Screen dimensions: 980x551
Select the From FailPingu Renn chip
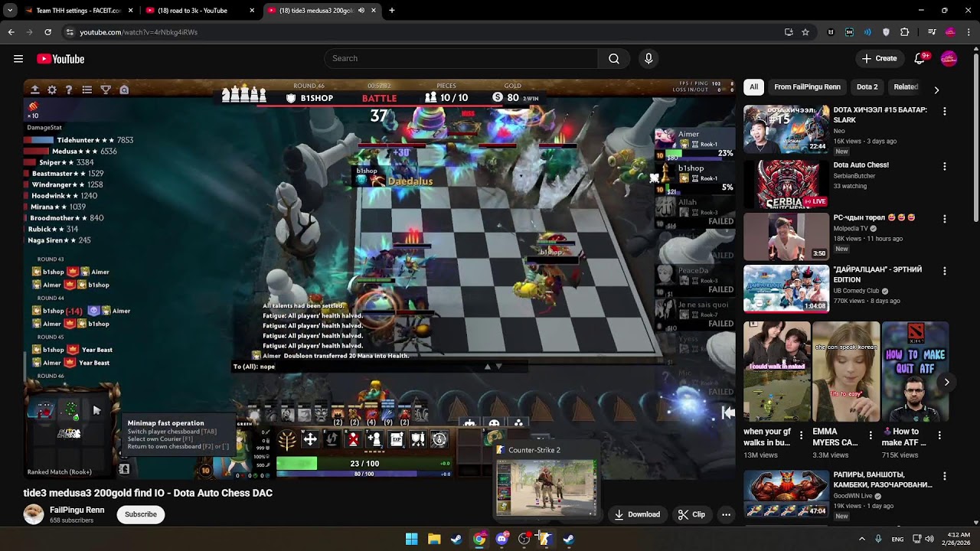click(807, 87)
